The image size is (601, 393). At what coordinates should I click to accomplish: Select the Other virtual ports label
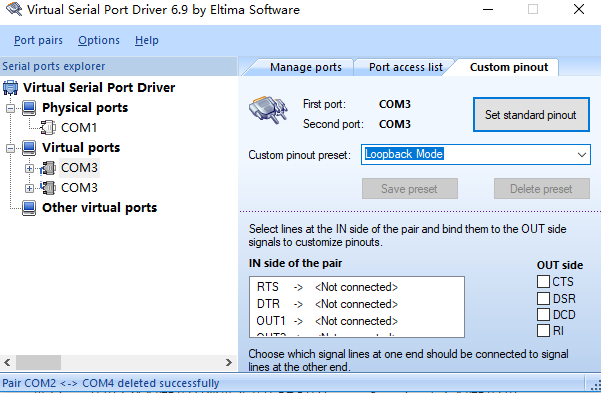(x=100, y=207)
